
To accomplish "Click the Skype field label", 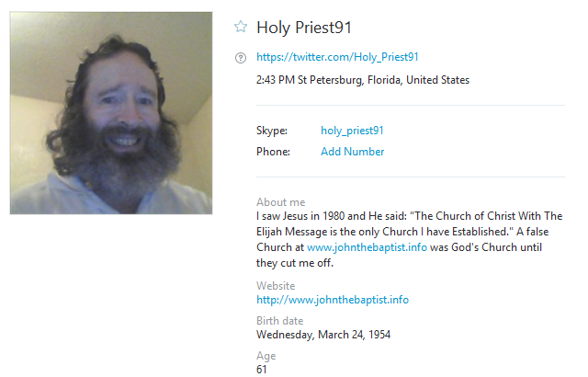I will tap(272, 131).
